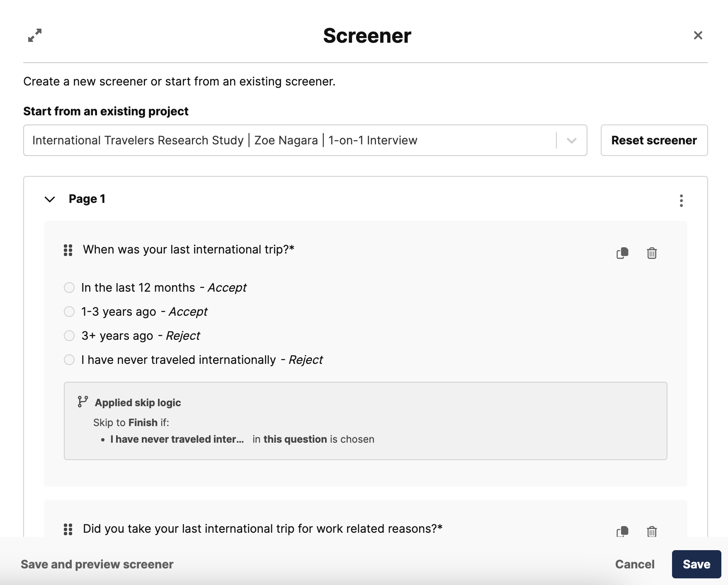The image size is (728, 585).
Task: Click Save and preview screener
Action: (97, 564)
